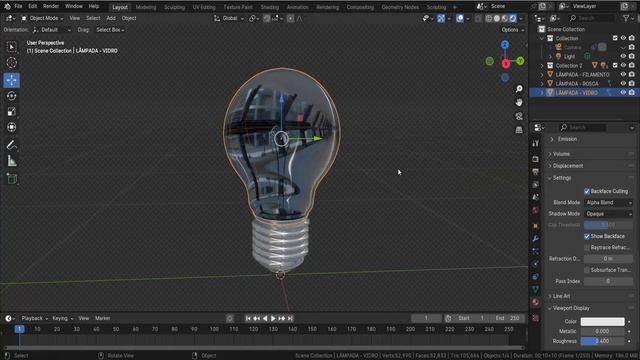The height and width of the screenshot is (360, 640).
Task: Switch to rendered viewport shading
Action: coord(513,18)
